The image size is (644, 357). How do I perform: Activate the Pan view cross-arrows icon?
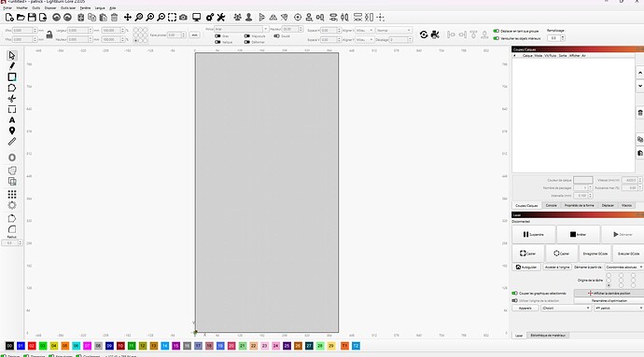click(x=128, y=17)
